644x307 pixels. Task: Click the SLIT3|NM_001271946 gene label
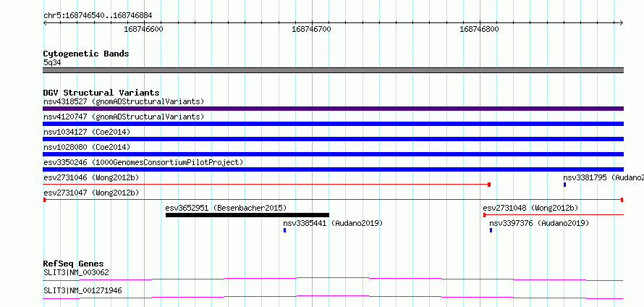82,291
